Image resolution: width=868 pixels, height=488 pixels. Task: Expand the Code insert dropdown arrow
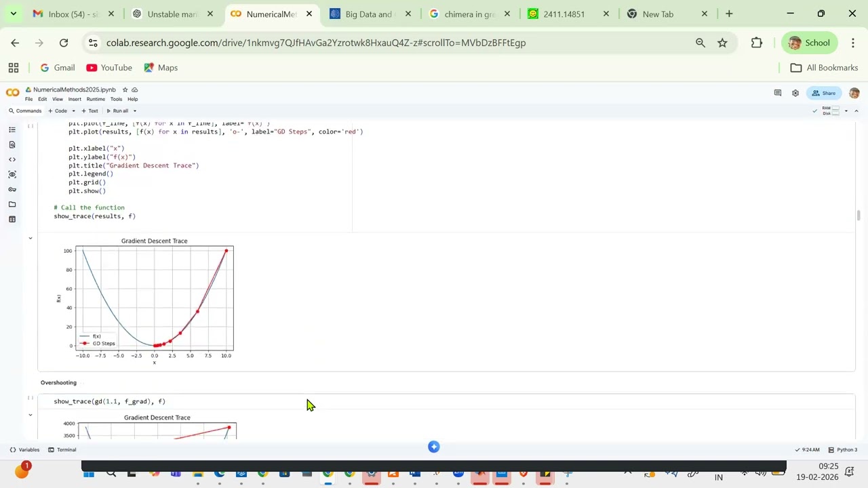tap(73, 111)
